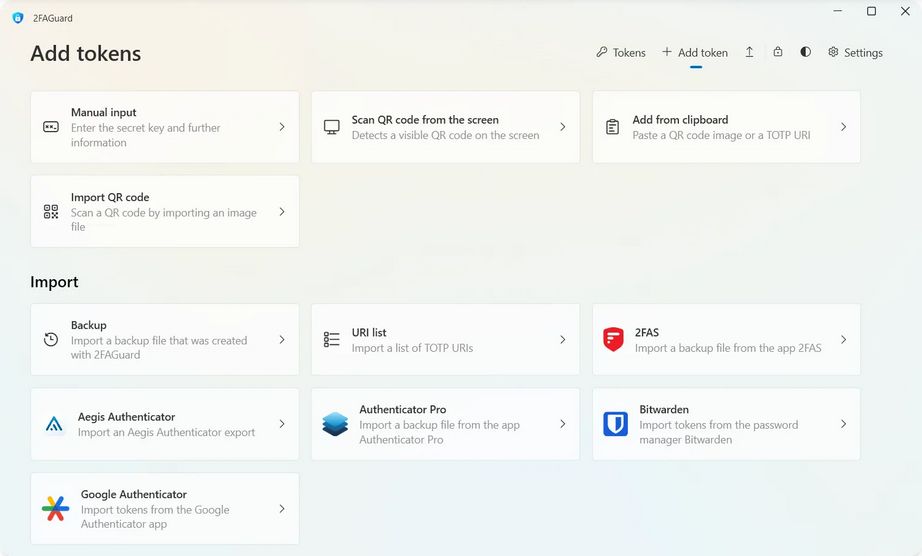The height and width of the screenshot is (556, 922).
Task: Click the Backup history clock icon
Action: [51, 339]
